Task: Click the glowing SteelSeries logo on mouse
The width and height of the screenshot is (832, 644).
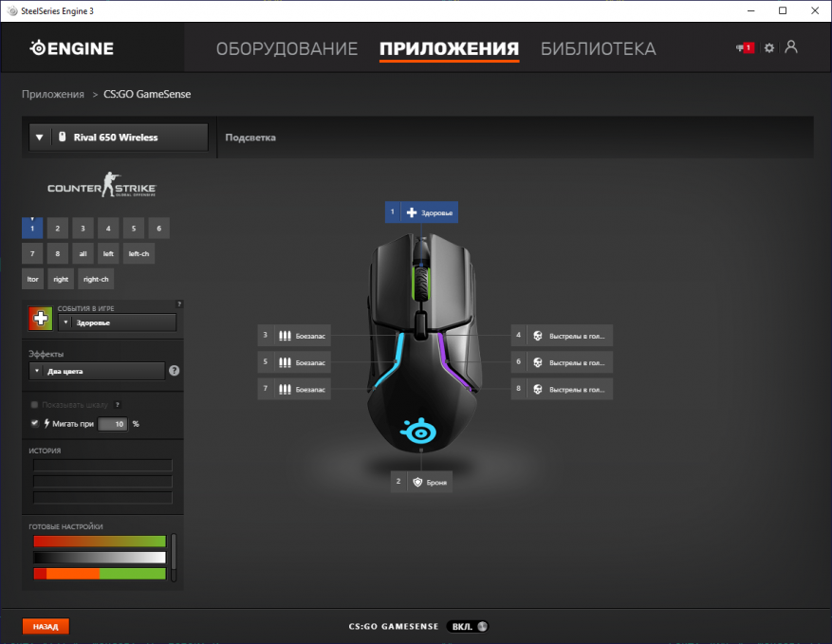Action: (419, 431)
